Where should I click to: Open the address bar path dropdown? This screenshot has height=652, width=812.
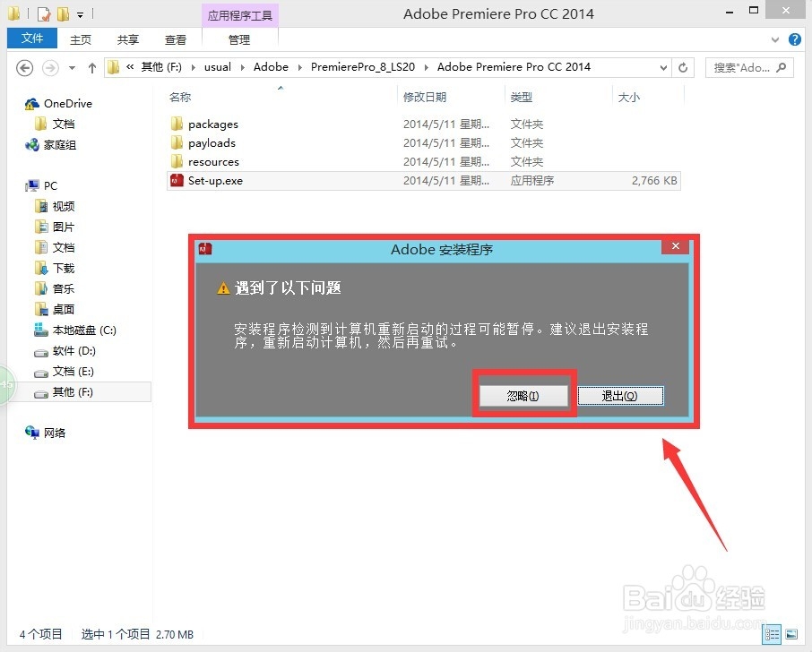tap(664, 66)
